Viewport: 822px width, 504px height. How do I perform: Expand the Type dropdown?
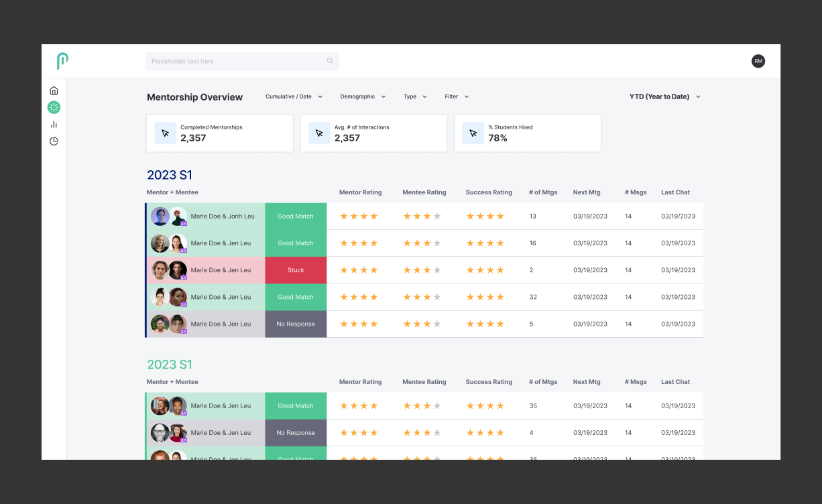click(x=415, y=97)
